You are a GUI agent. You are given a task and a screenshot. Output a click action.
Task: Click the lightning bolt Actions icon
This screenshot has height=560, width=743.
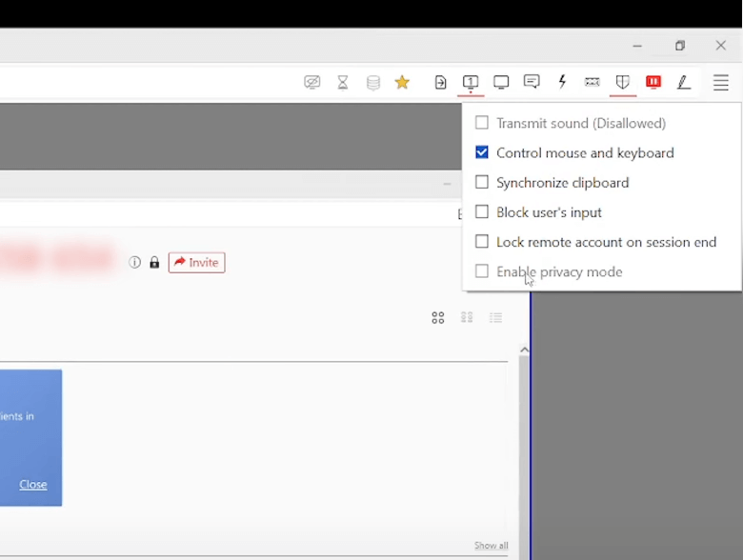pyautogui.click(x=562, y=83)
